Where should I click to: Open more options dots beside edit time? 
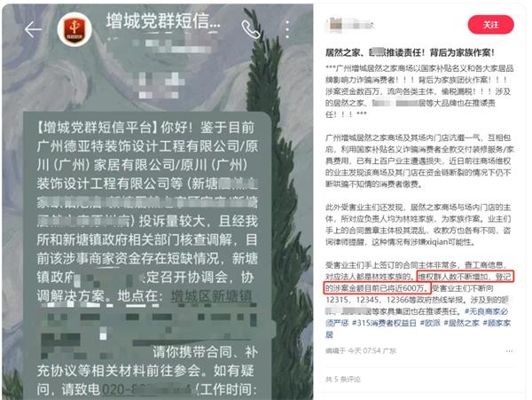509,351
